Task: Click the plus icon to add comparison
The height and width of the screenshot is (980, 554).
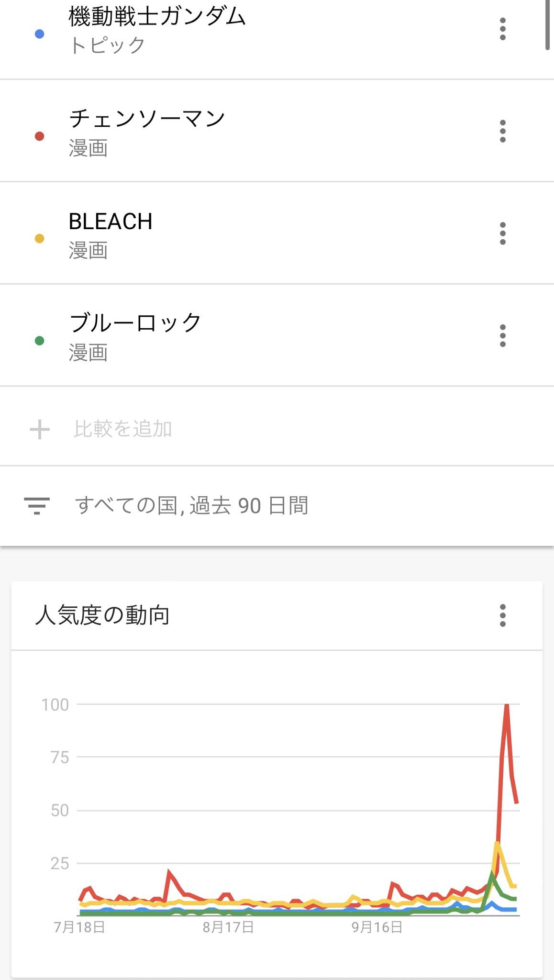Action: click(40, 429)
